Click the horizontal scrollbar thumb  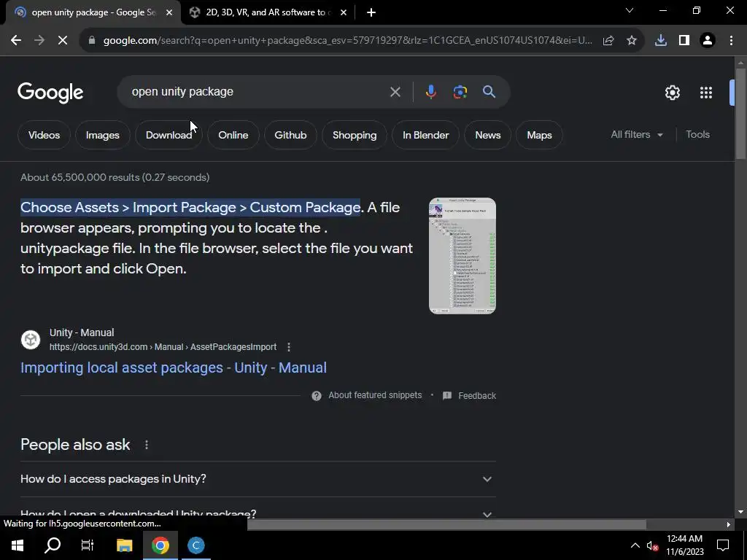pos(446,525)
